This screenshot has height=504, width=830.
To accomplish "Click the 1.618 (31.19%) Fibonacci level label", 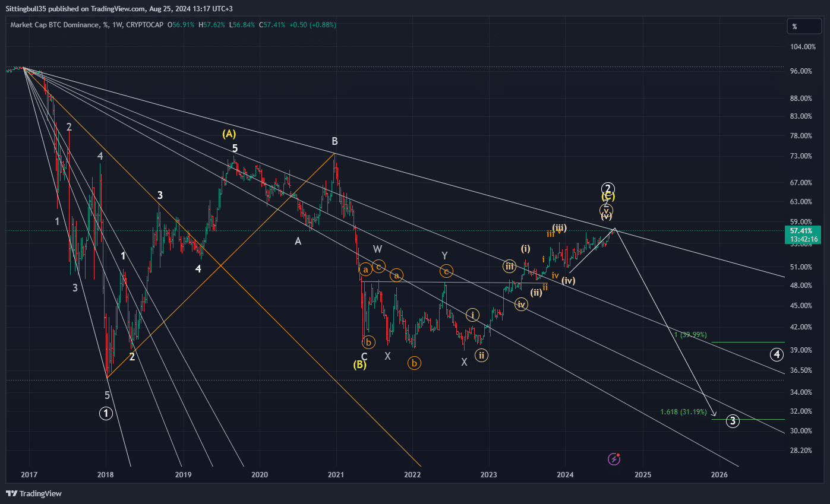I will pyautogui.click(x=684, y=411).
